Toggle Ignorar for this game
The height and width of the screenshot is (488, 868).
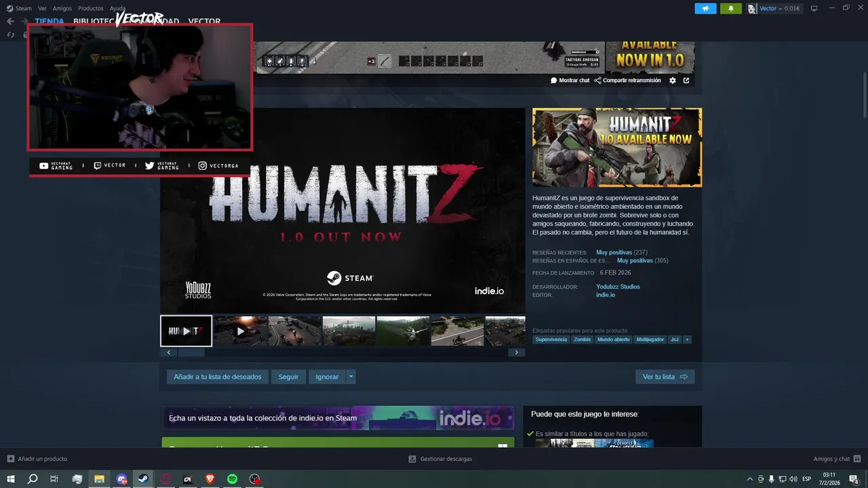(327, 377)
